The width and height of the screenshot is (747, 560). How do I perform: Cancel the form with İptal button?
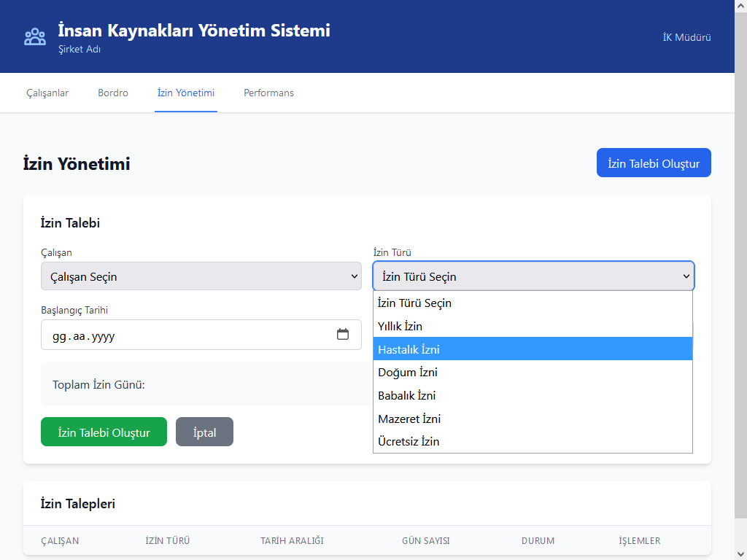click(204, 432)
